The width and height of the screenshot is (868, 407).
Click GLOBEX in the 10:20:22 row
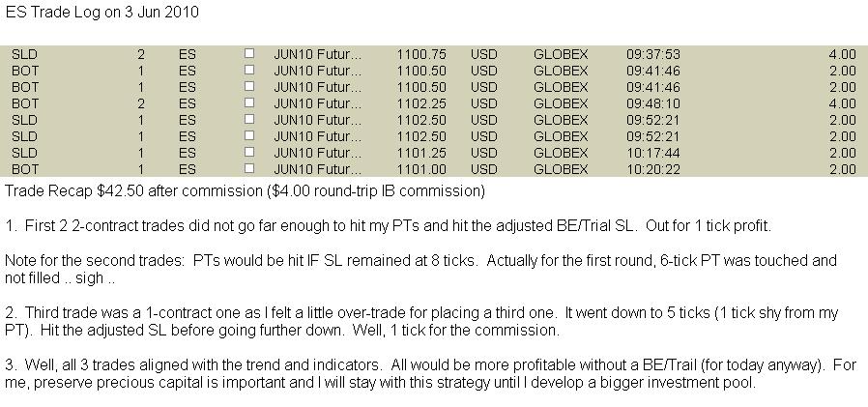pyautogui.click(x=561, y=169)
